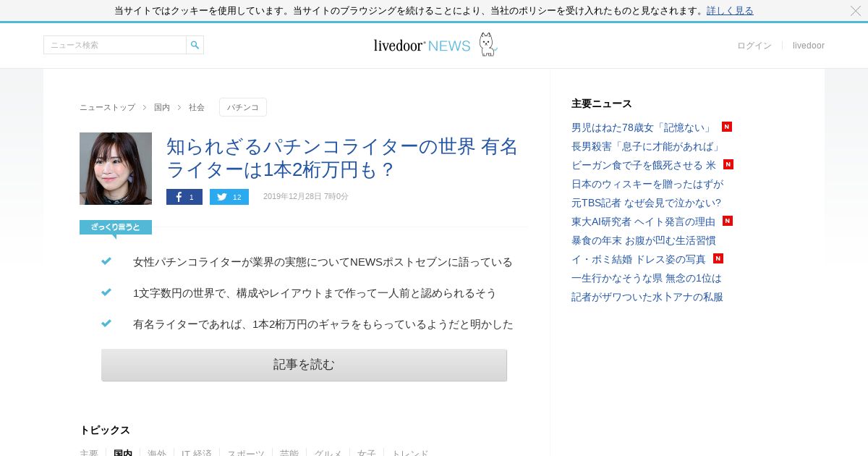
Task: Select the 芸能 topics tab
Action: pos(289,452)
